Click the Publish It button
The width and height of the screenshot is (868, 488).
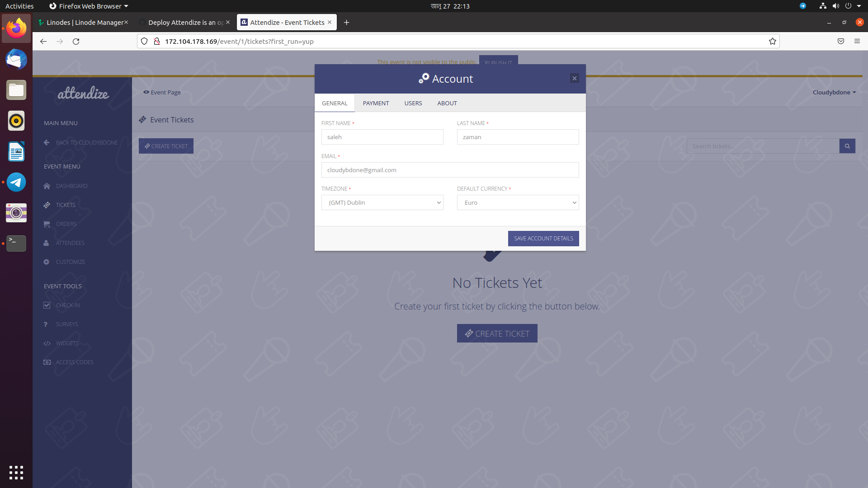coord(498,61)
